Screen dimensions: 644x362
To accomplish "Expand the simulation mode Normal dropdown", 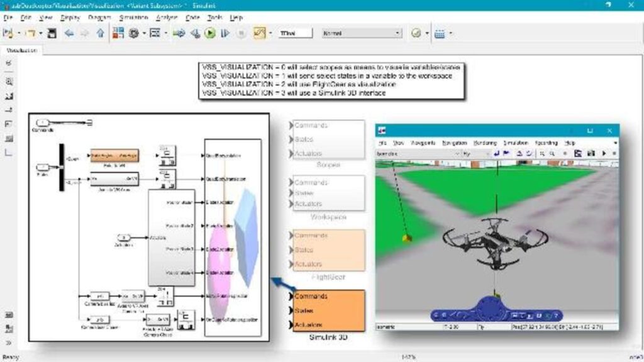I will tap(397, 33).
